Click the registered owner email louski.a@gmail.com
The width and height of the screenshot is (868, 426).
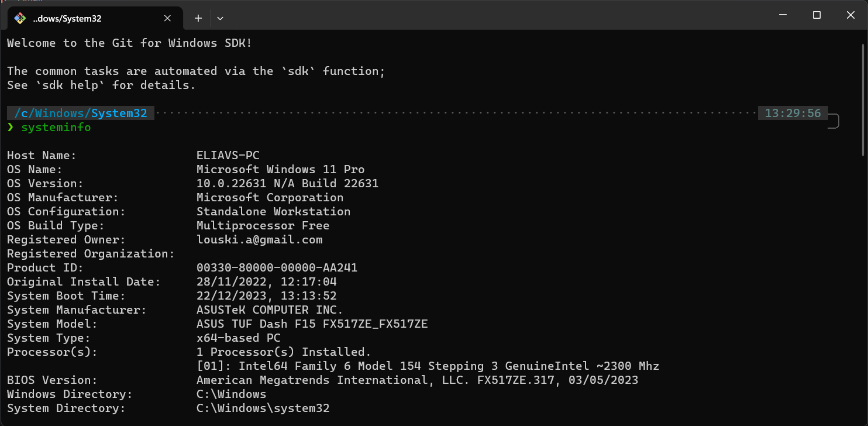click(260, 239)
